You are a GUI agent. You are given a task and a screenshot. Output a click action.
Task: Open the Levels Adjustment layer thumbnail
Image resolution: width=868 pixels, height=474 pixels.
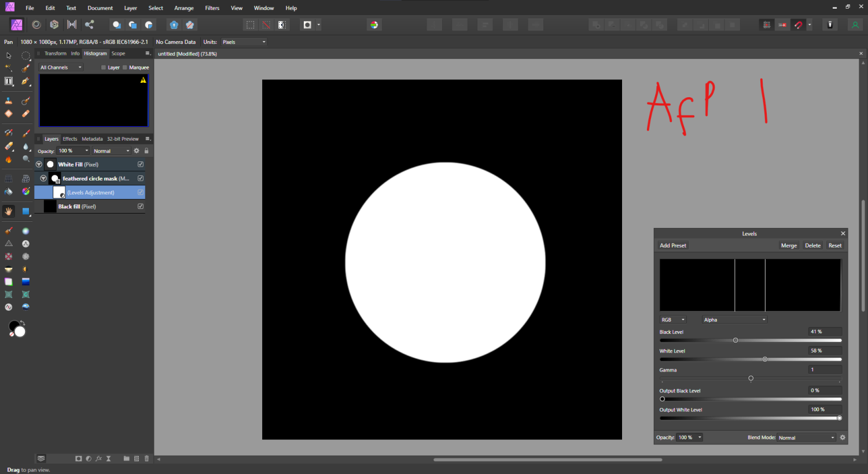[x=59, y=192]
